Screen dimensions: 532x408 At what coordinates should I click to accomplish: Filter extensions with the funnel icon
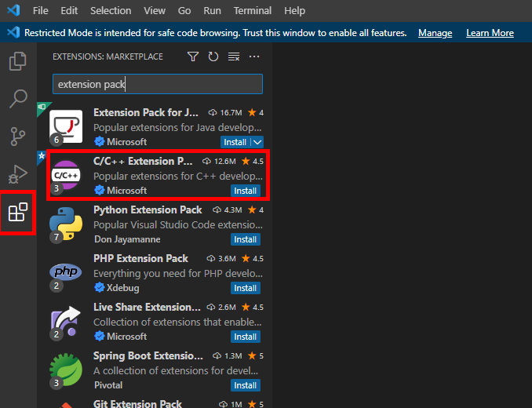(193, 56)
